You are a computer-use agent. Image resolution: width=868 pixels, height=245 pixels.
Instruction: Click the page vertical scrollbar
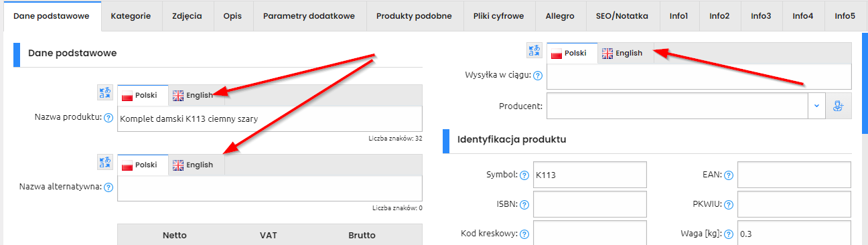click(863, 134)
